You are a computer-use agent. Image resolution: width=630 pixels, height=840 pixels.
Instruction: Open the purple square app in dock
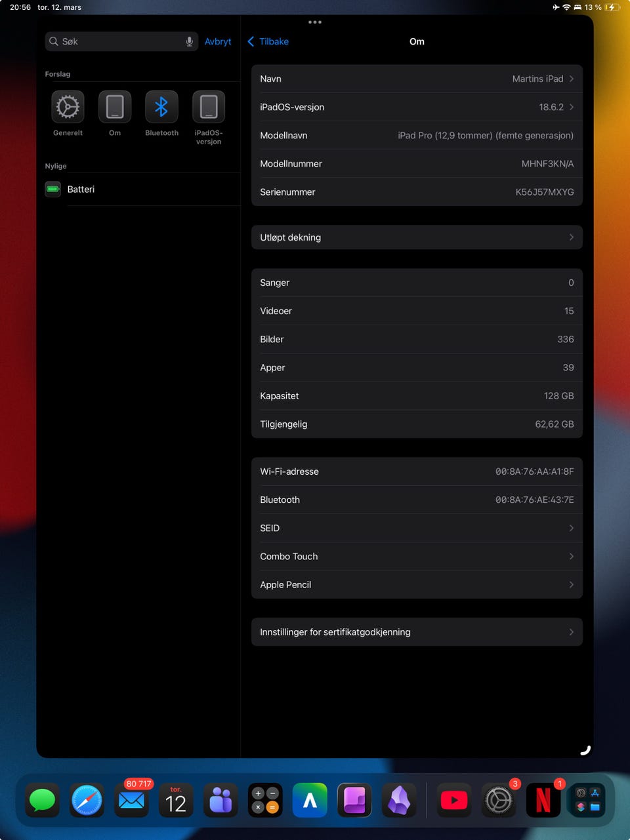354,800
